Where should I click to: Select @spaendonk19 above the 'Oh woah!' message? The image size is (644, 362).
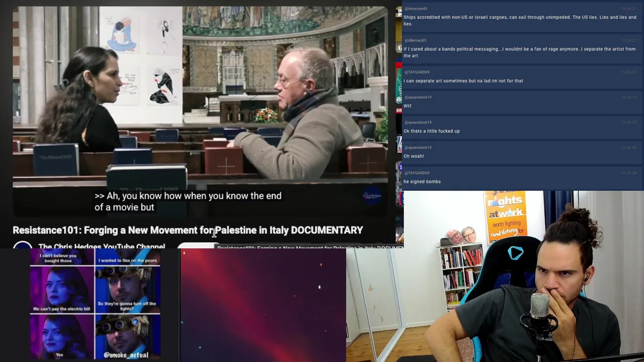click(x=418, y=147)
